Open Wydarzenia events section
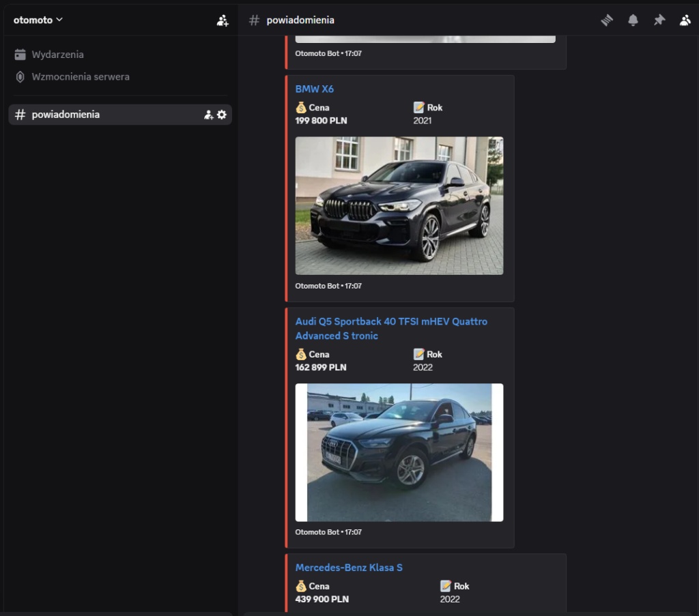 (x=57, y=55)
